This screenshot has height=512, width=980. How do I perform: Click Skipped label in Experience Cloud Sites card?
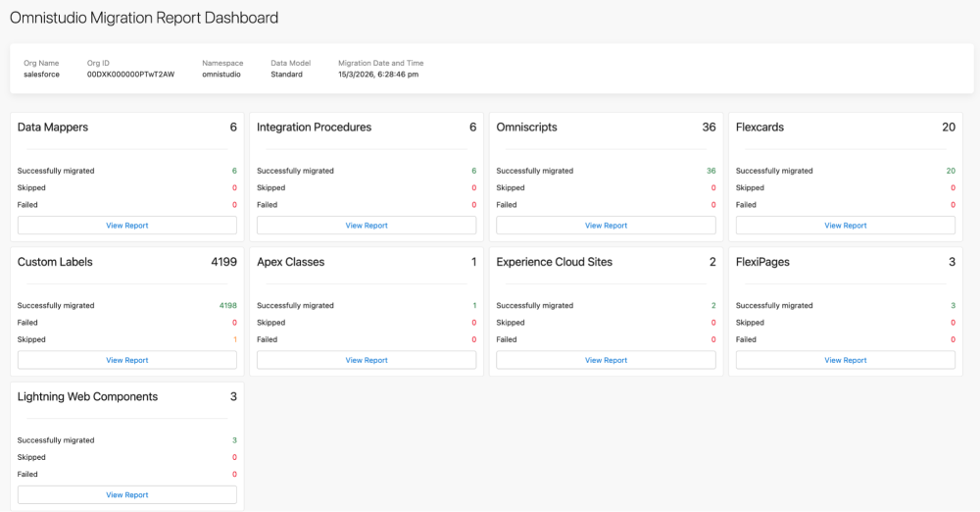[x=510, y=323]
